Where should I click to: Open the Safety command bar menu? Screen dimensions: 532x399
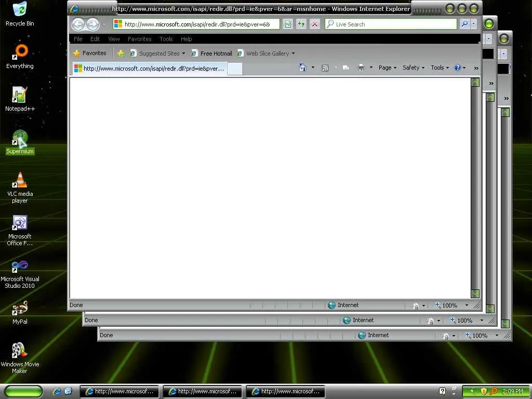tap(413, 68)
